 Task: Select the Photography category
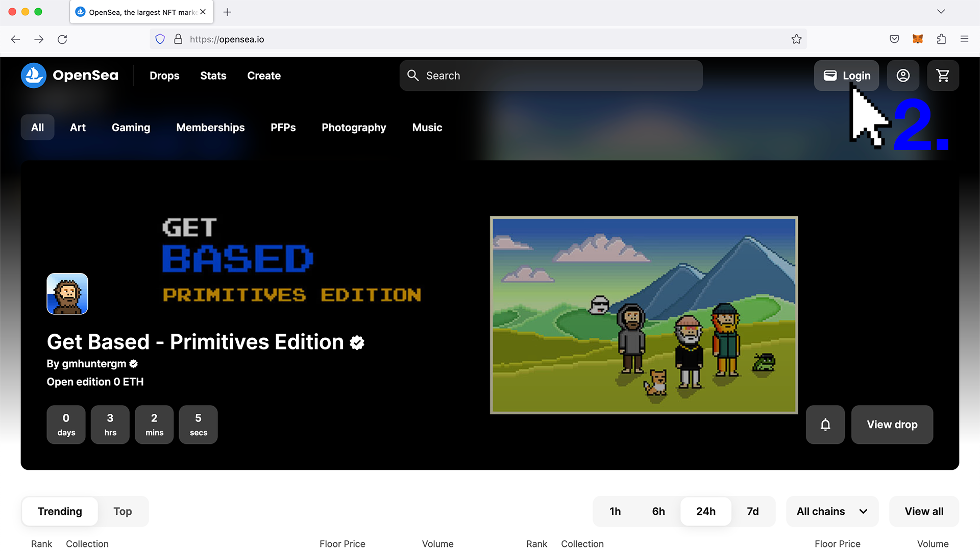(354, 128)
